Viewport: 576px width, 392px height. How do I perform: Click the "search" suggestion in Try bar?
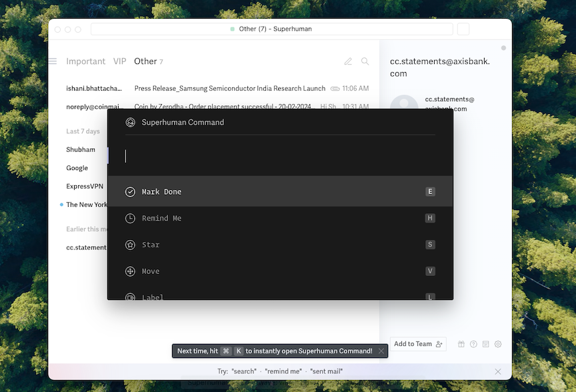[244, 371]
